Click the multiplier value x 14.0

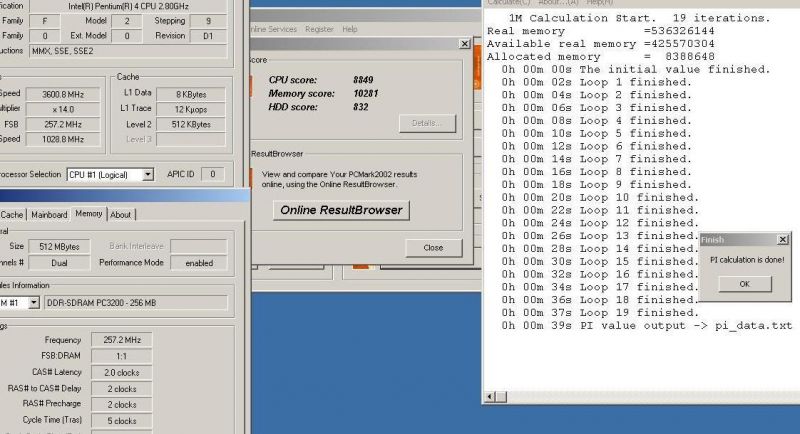63,110
